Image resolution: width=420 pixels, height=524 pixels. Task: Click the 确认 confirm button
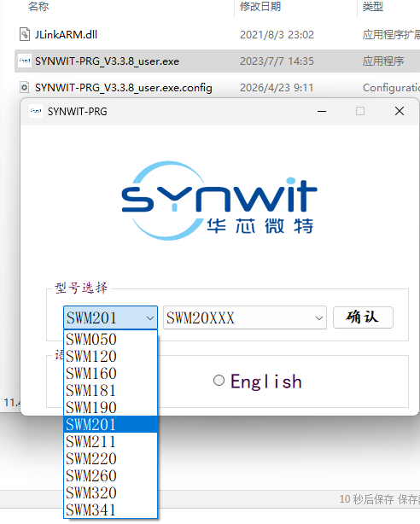pos(363,317)
